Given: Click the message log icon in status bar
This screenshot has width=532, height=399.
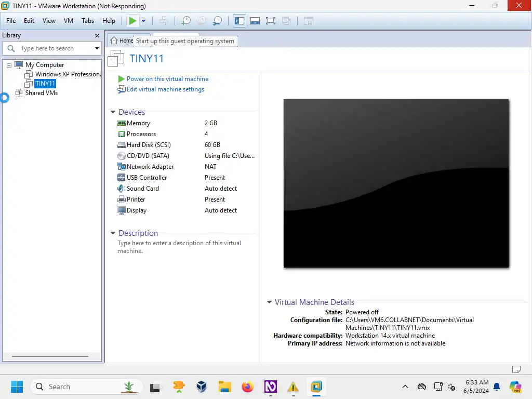Looking at the screenshot, I should pos(516,369).
